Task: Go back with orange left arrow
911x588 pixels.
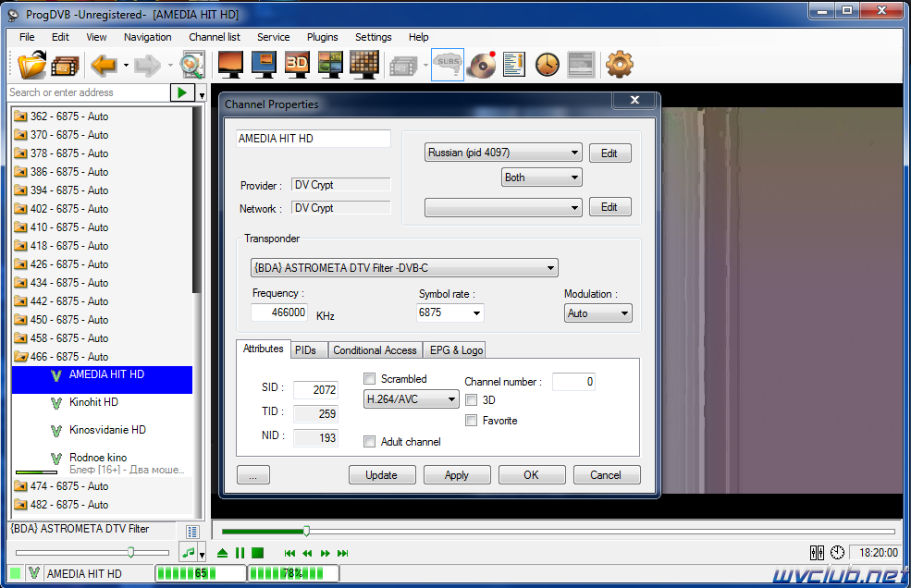Action: coord(105,65)
